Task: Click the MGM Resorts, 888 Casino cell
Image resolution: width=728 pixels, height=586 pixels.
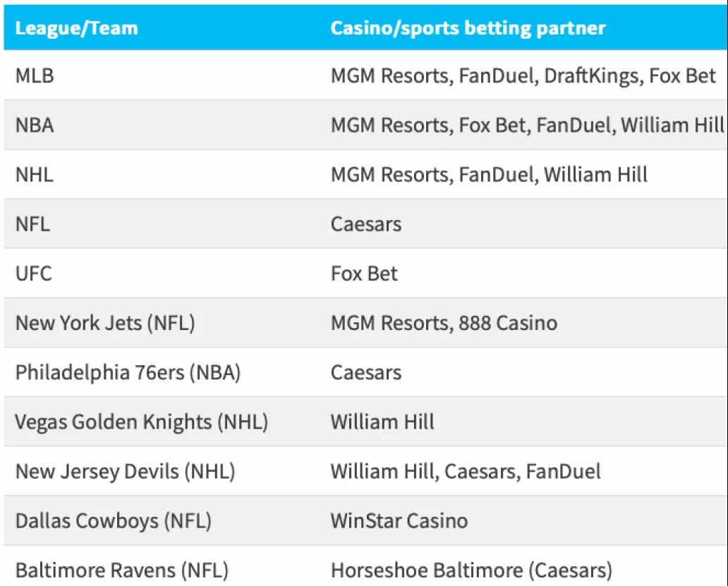Action: pos(444,323)
